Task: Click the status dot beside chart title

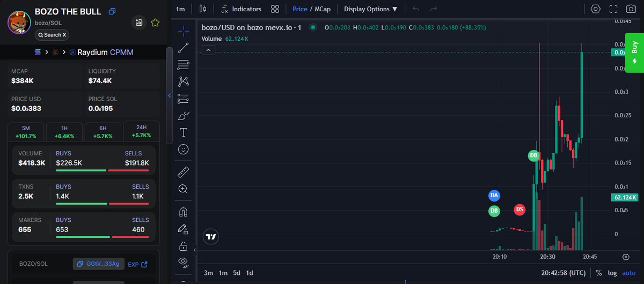Action: [x=313, y=27]
